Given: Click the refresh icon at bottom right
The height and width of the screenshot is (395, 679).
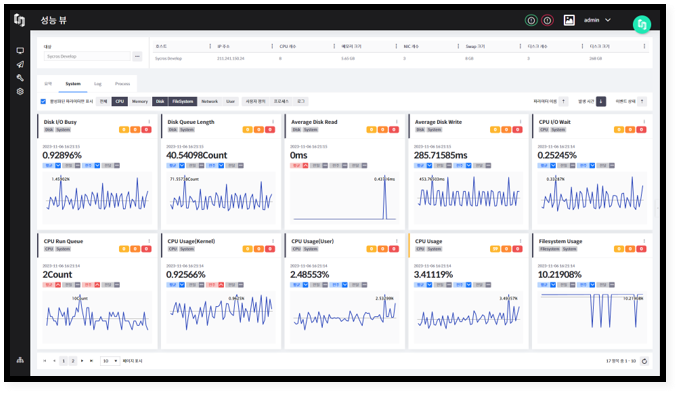Looking at the screenshot, I should [644, 361].
